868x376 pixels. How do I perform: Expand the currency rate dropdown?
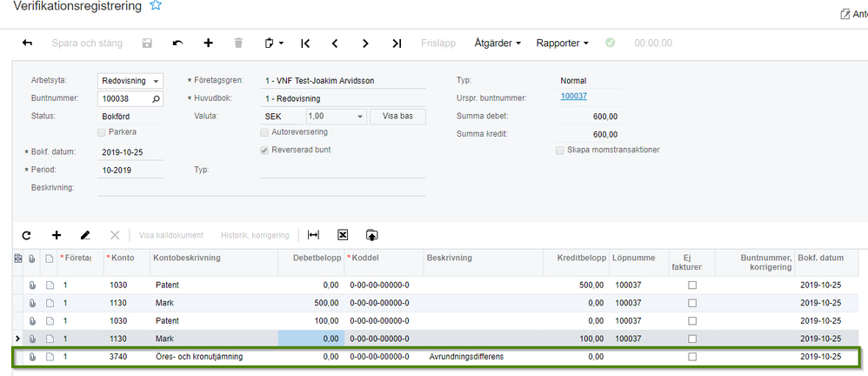(x=360, y=116)
